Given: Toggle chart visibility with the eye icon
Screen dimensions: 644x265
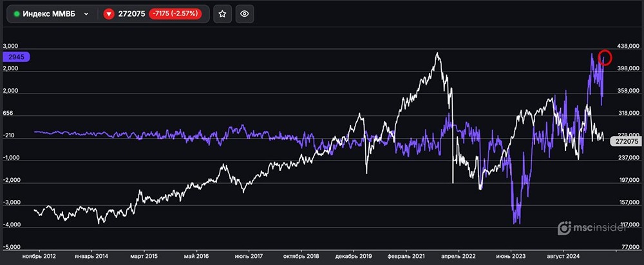Looking at the screenshot, I should (x=244, y=14).
